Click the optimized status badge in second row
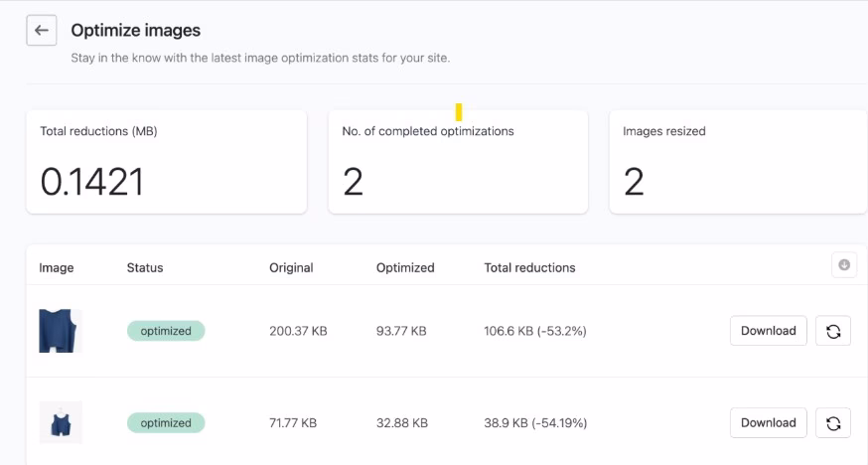 point(166,423)
